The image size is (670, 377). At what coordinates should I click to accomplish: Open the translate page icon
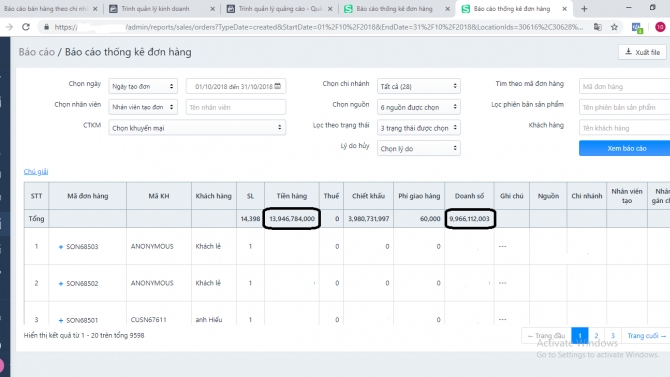(598, 27)
